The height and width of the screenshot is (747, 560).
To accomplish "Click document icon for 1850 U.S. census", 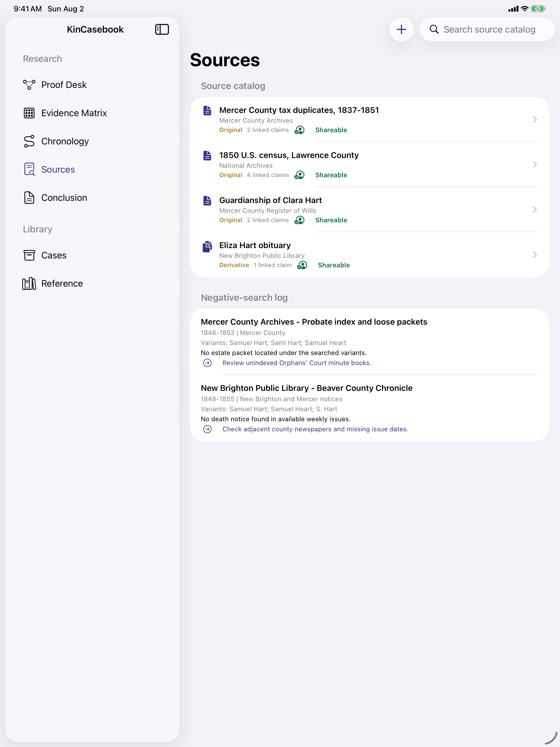I will 207,155.
